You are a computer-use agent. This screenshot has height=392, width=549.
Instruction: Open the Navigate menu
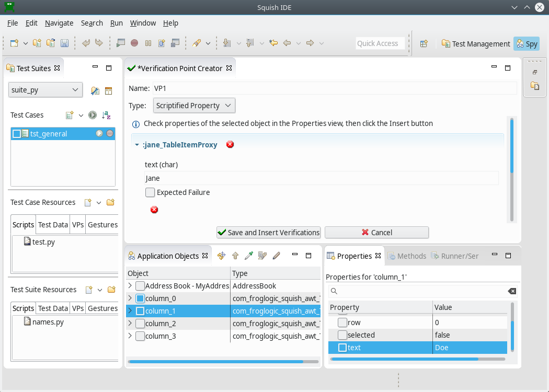point(59,23)
